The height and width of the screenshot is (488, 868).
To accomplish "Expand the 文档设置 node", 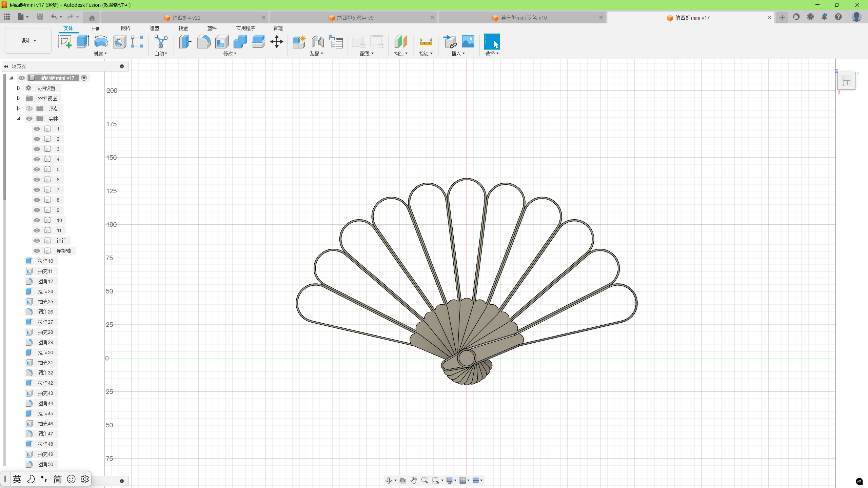I will pos(19,88).
